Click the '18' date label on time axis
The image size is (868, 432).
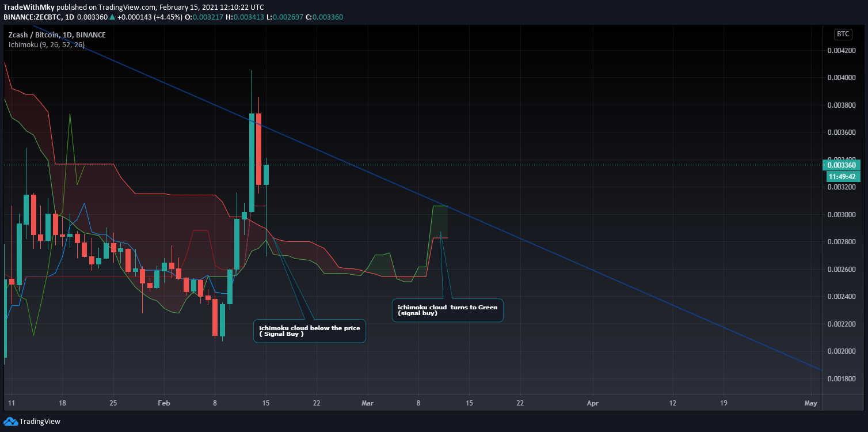click(63, 403)
